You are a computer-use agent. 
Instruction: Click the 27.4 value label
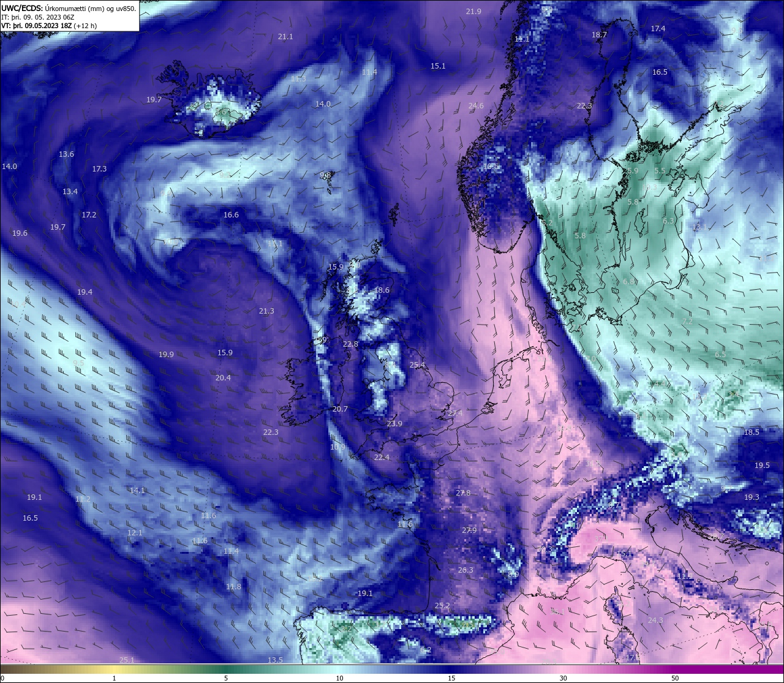pyautogui.click(x=455, y=413)
